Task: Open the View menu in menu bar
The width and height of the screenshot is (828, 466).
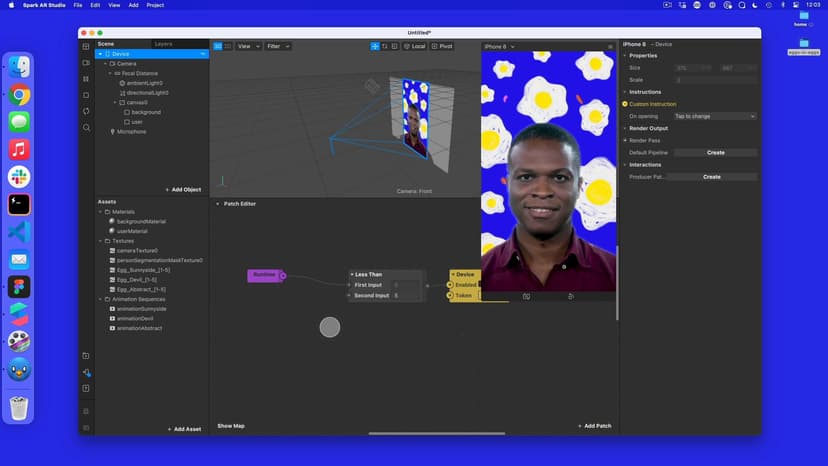Action: (x=114, y=5)
